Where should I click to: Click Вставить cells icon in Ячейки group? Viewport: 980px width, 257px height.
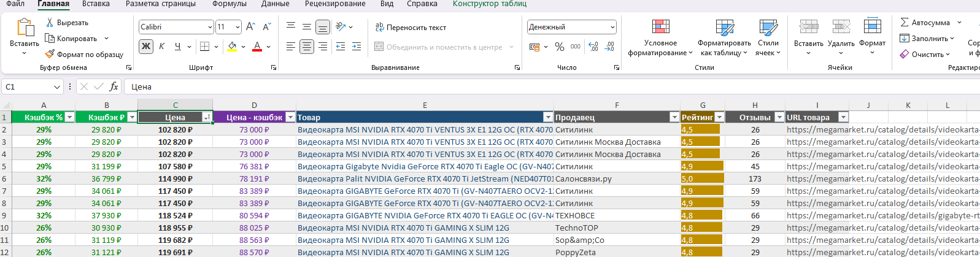[809, 26]
